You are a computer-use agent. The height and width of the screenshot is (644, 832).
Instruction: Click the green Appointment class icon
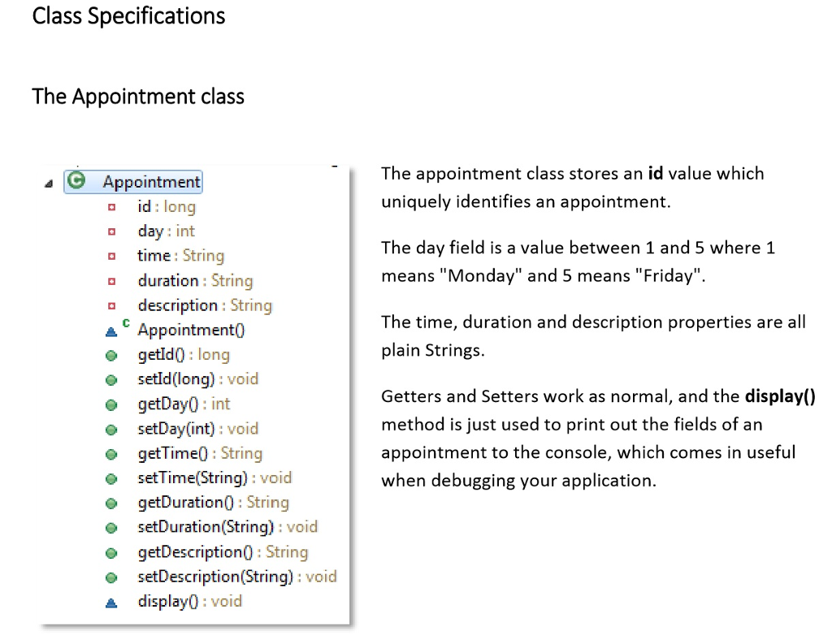[x=77, y=182]
